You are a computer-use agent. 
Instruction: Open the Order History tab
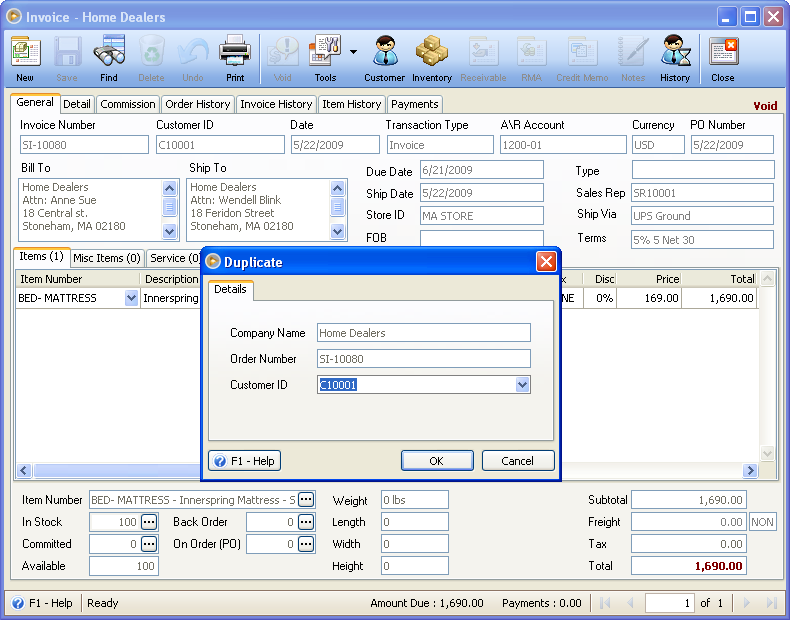[198, 104]
